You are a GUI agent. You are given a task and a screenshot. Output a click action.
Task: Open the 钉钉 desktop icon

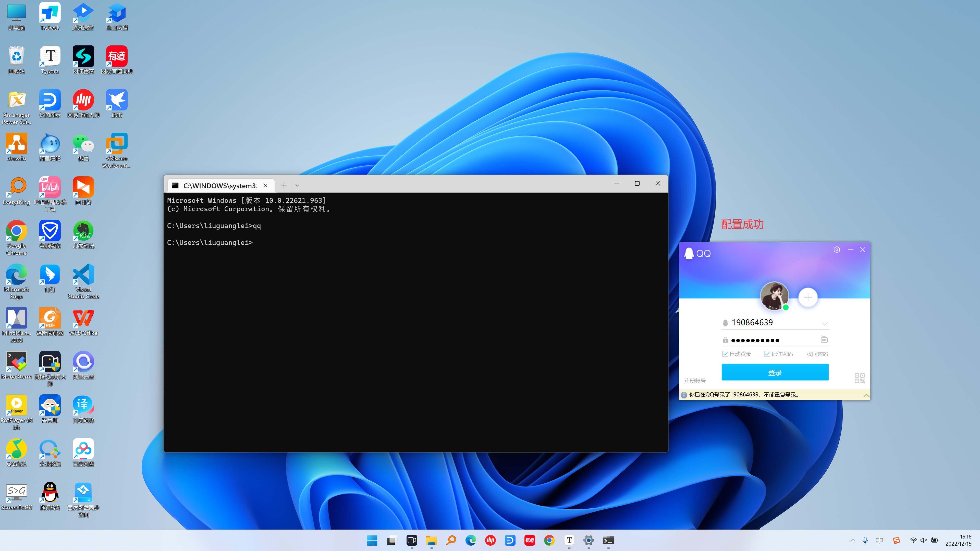pyautogui.click(x=50, y=278)
